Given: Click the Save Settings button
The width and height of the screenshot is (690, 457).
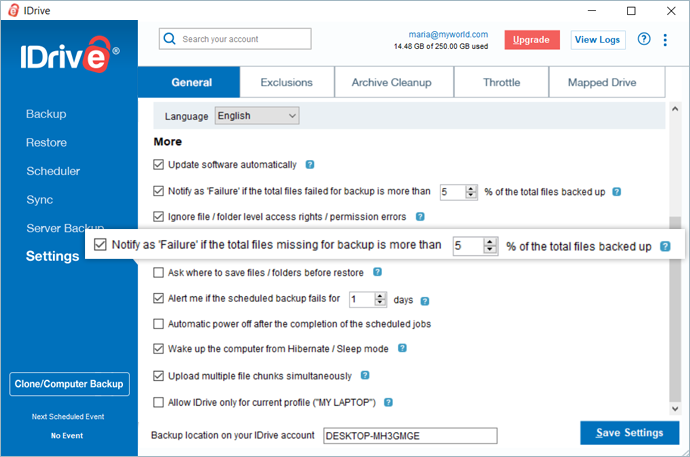Looking at the screenshot, I should point(629,433).
